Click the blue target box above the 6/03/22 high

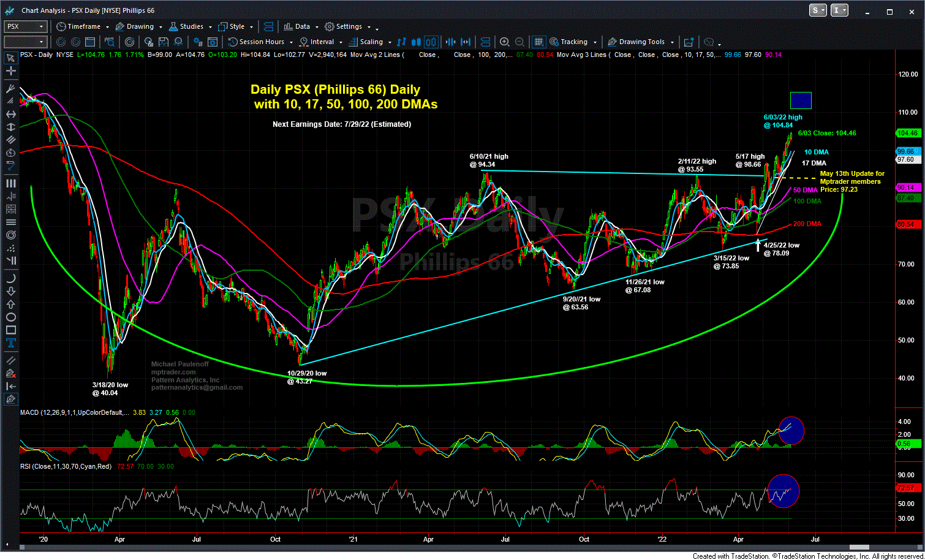(x=801, y=100)
